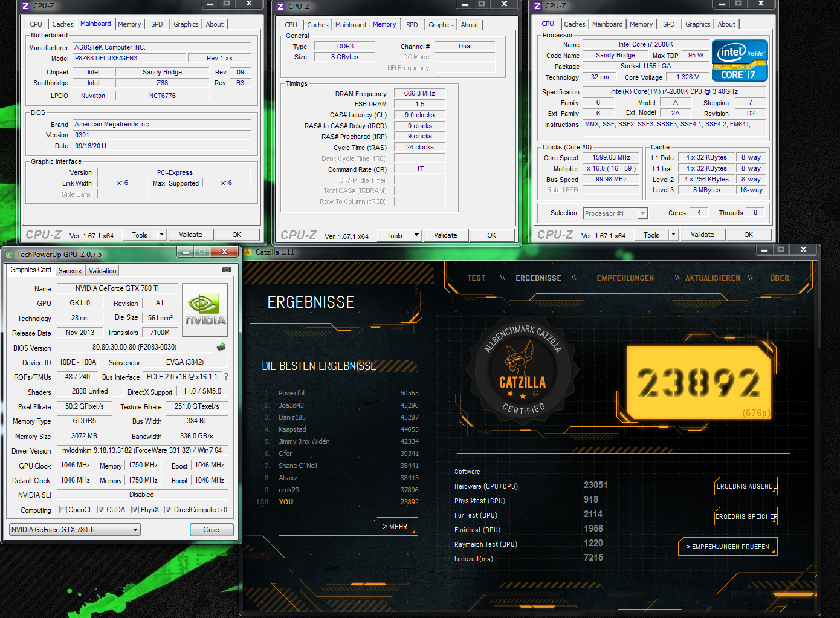
Task: Click CPU-Z Memory window title icon
Action: click(280, 7)
